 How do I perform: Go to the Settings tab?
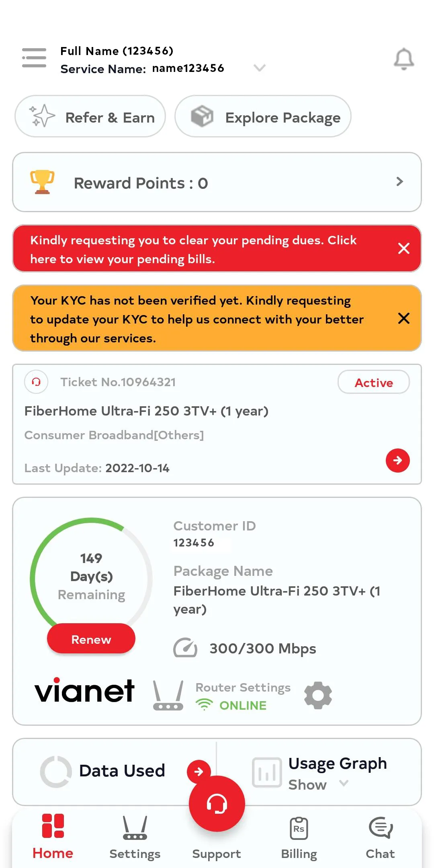click(135, 837)
